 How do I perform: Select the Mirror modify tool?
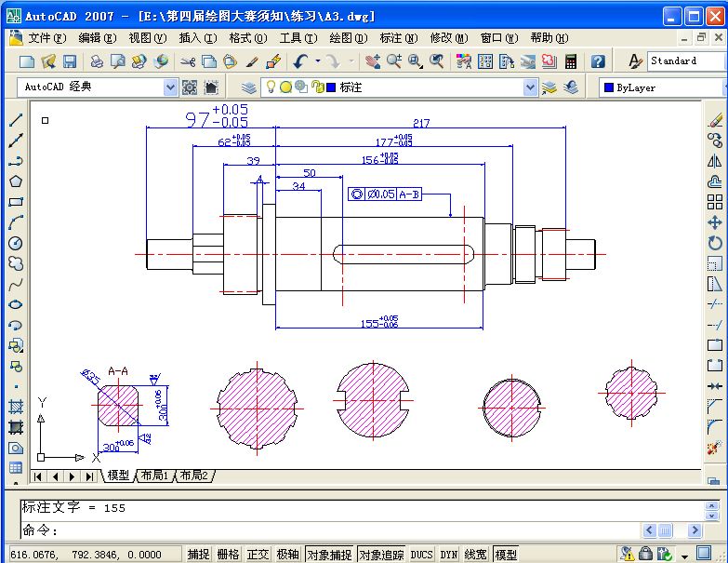(715, 161)
